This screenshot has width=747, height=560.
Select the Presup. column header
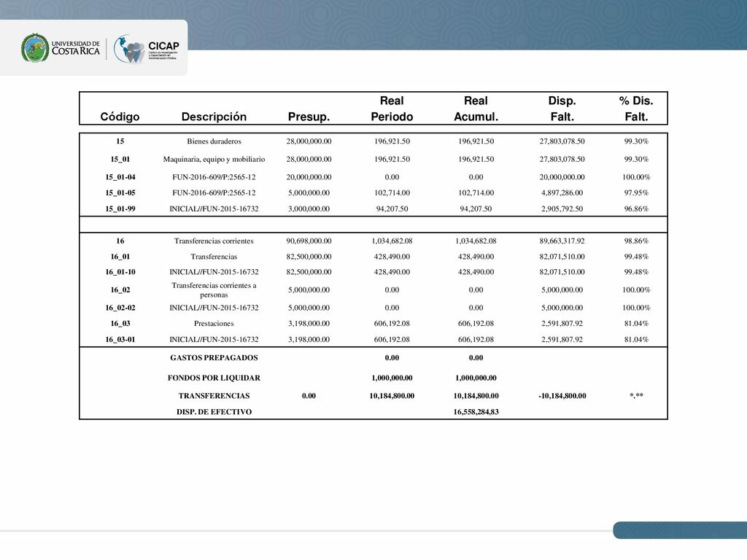(309, 117)
